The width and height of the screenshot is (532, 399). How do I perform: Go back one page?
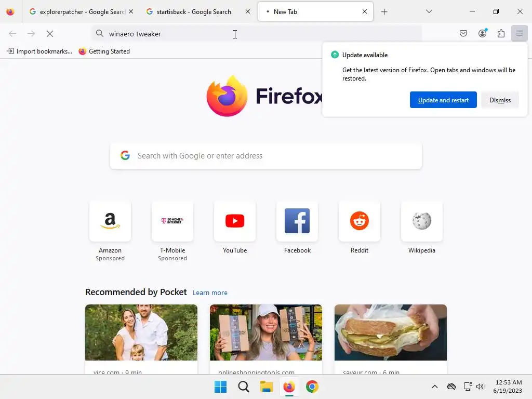[12, 34]
